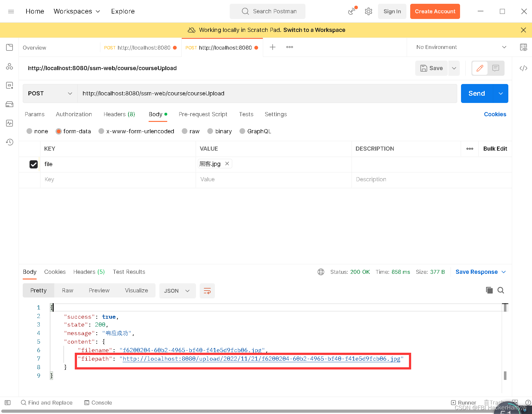532x414 pixels.
Task: Copy the response body to clipboard
Action: (x=489, y=290)
